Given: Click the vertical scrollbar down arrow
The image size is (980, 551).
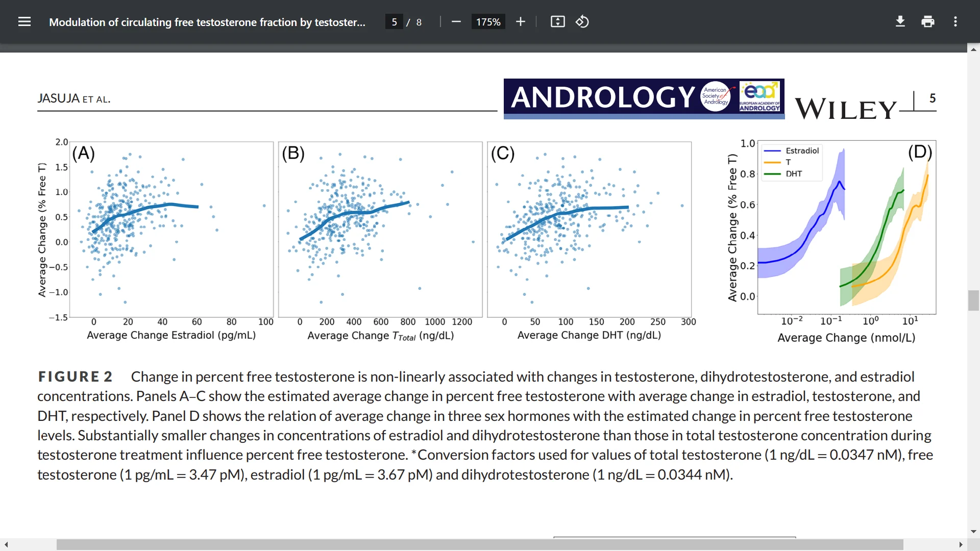Looking at the screenshot, I should click(x=973, y=532).
